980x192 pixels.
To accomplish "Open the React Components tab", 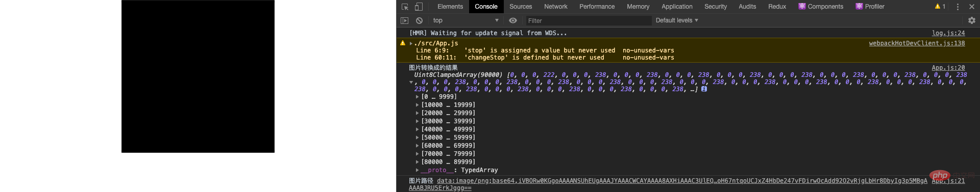I will [821, 7].
